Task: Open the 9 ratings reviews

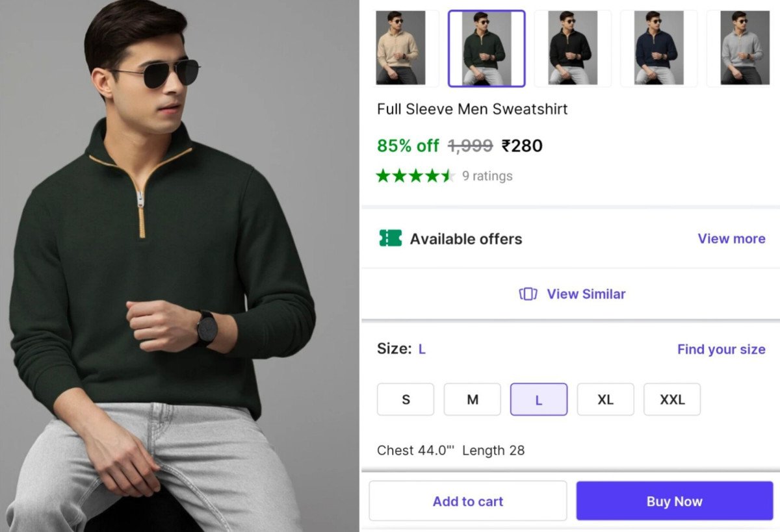Action: click(487, 176)
